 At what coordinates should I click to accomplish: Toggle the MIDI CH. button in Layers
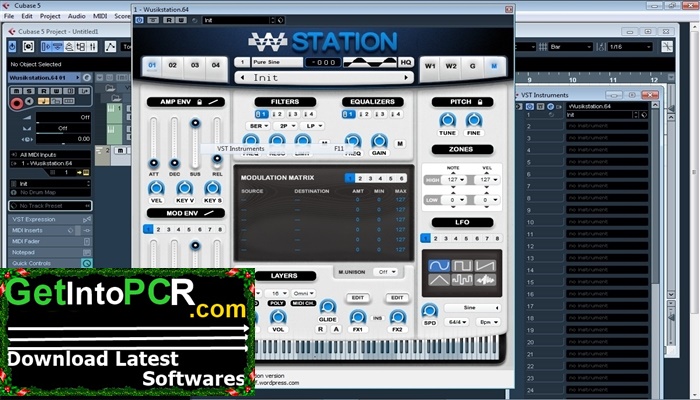click(303, 303)
